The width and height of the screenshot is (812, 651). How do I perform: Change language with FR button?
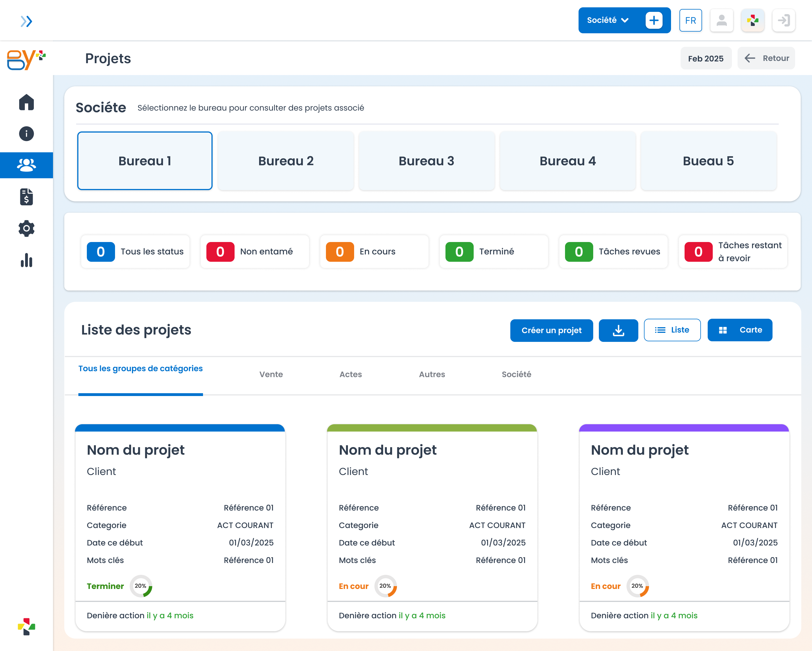point(691,20)
